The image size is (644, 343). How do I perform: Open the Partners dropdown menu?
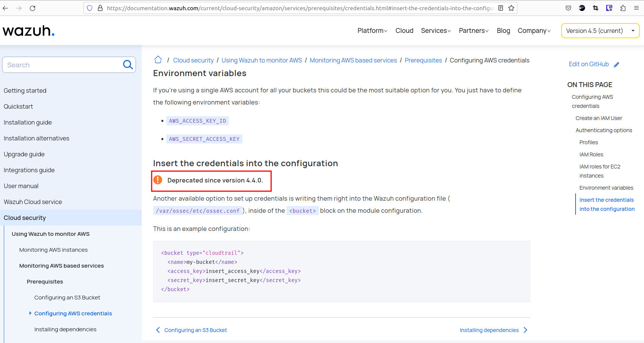click(473, 31)
